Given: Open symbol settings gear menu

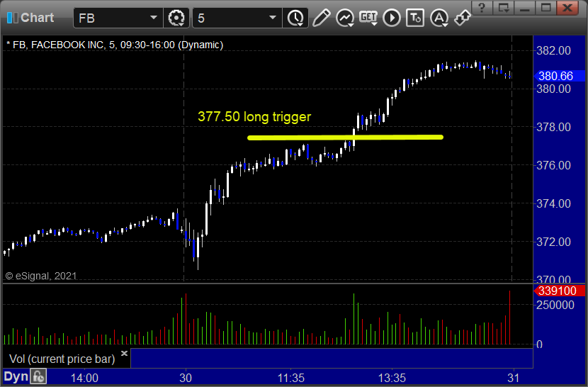Looking at the screenshot, I should 176,18.
